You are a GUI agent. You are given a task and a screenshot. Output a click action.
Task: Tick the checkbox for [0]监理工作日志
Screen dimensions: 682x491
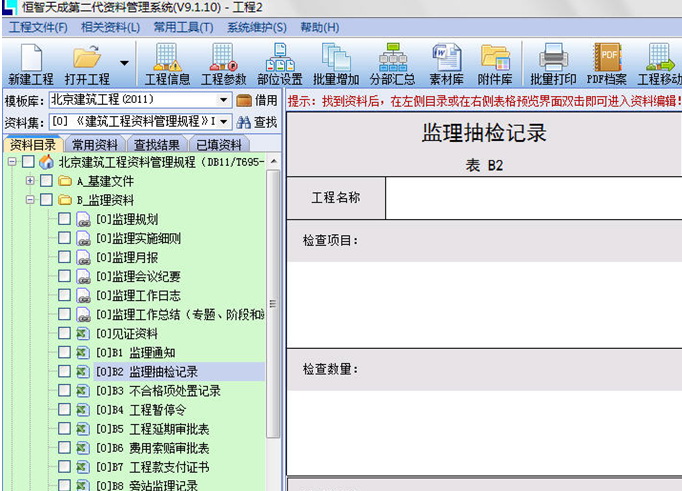pos(64,295)
